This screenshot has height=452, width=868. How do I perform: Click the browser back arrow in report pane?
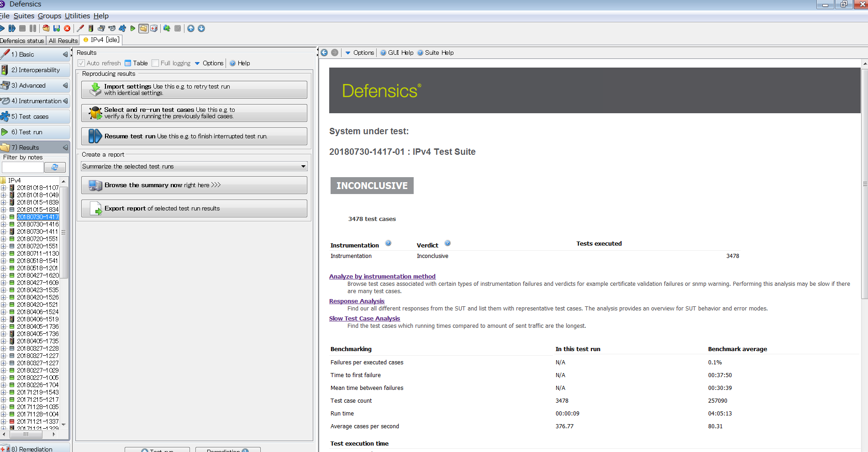coord(324,53)
